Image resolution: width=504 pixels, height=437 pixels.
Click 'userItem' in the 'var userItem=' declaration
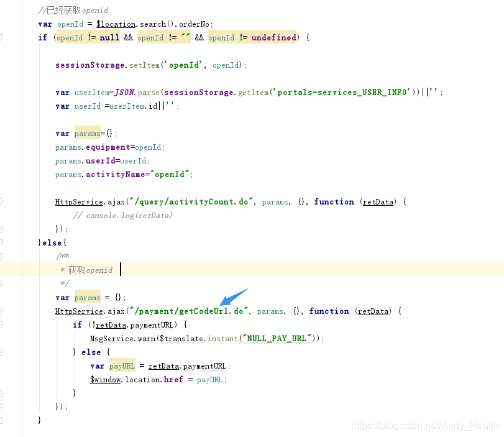click(x=91, y=93)
